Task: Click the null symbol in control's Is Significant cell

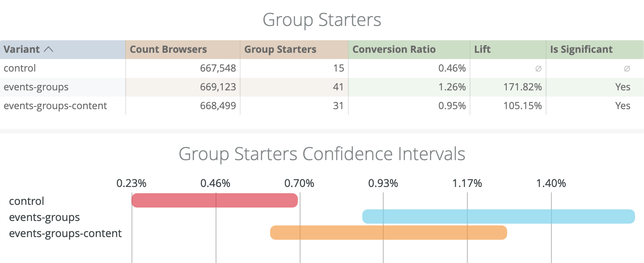Action: click(x=627, y=68)
